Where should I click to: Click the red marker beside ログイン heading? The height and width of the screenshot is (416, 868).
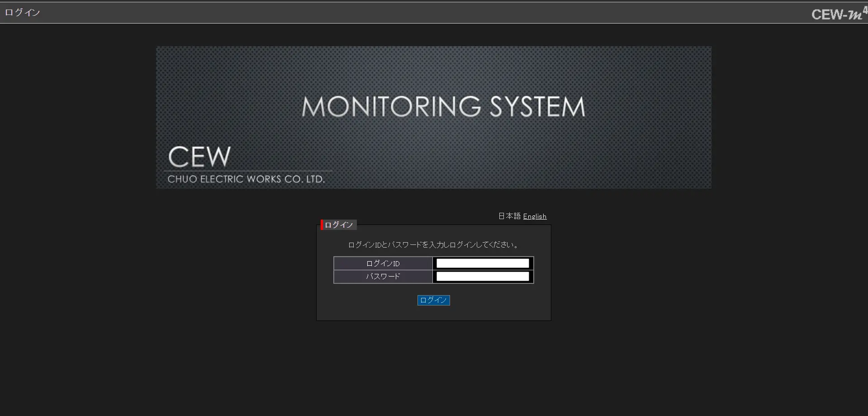(322, 225)
